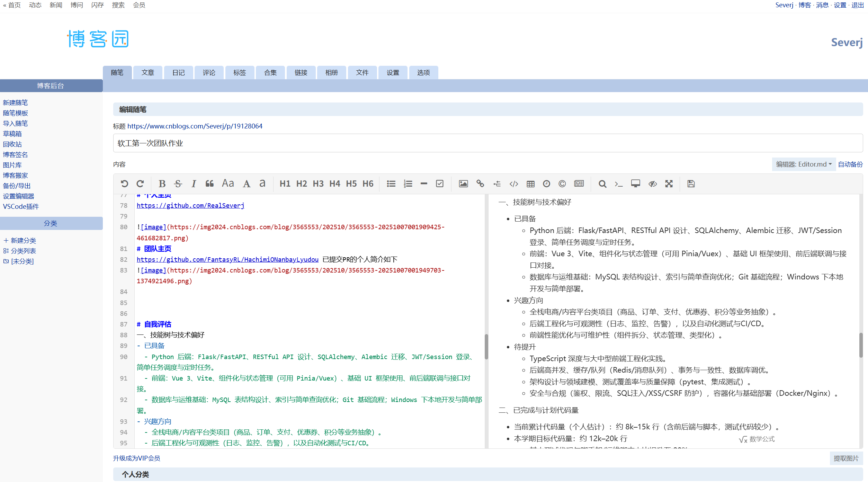Click the 提取图片 button
The width and height of the screenshot is (868, 482).
(x=846, y=458)
